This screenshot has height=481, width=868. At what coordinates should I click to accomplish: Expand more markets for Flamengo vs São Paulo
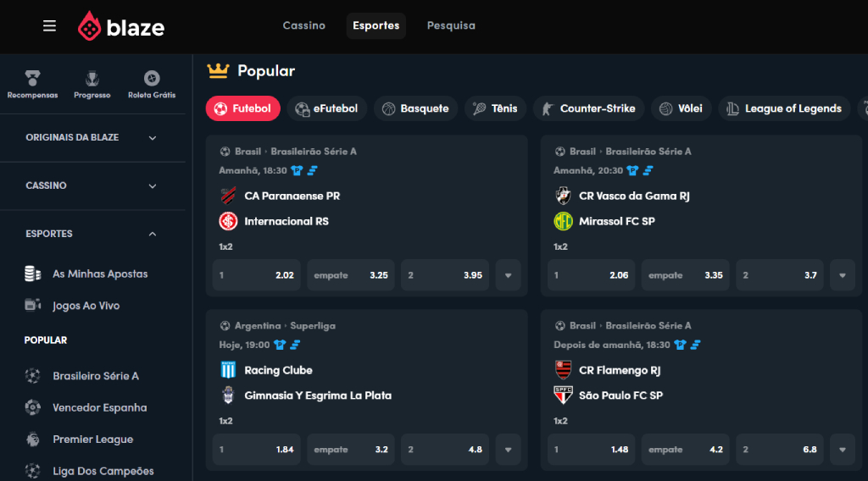coord(843,450)
